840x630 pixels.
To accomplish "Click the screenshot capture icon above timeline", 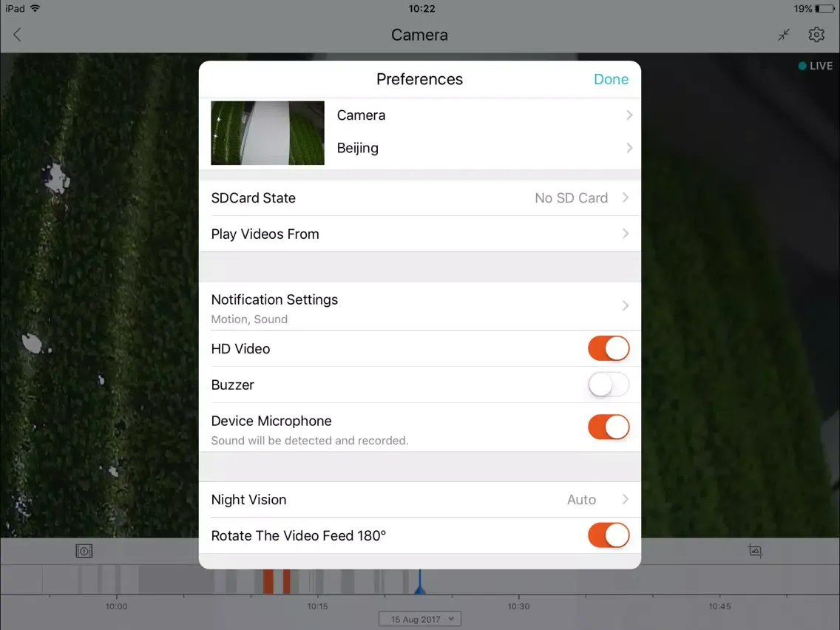I will 756,551.
